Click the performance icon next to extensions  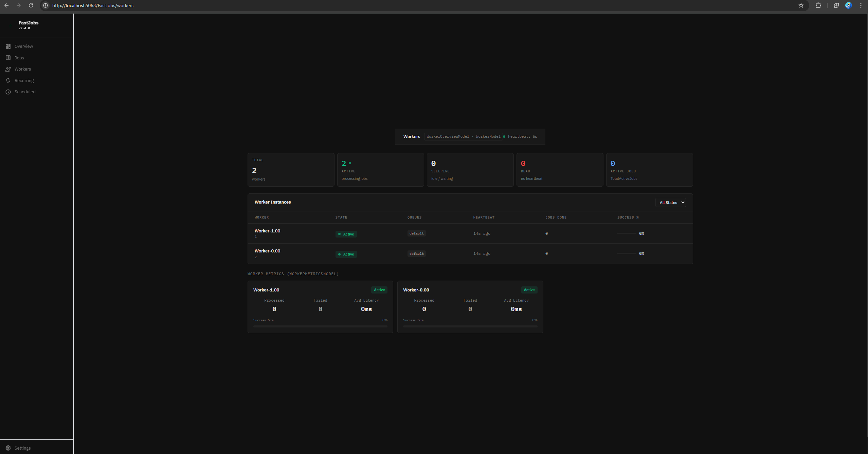pyautogui.click(x=836, y=5)
